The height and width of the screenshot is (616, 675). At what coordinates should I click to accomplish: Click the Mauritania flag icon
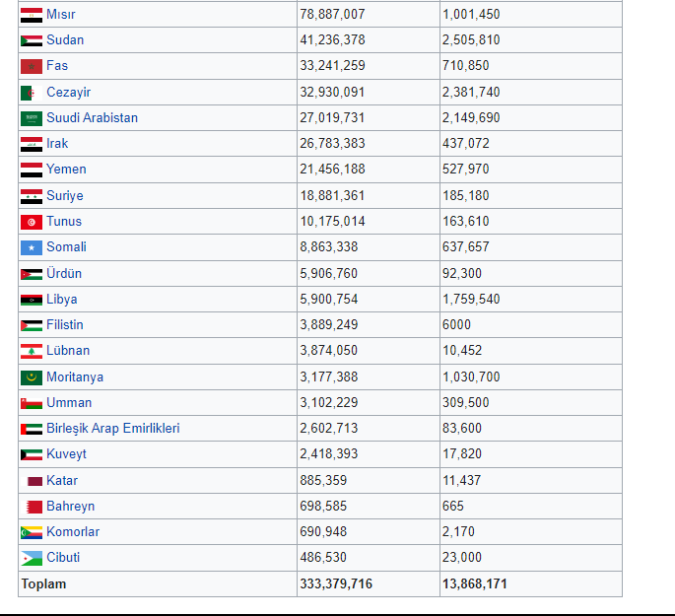tap(32, 377)
